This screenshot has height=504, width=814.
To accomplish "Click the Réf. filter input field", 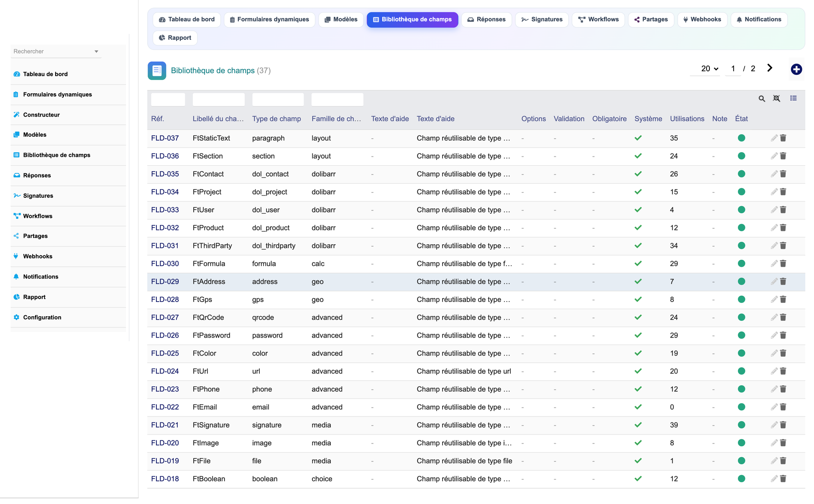I will (x=168, y=100).
